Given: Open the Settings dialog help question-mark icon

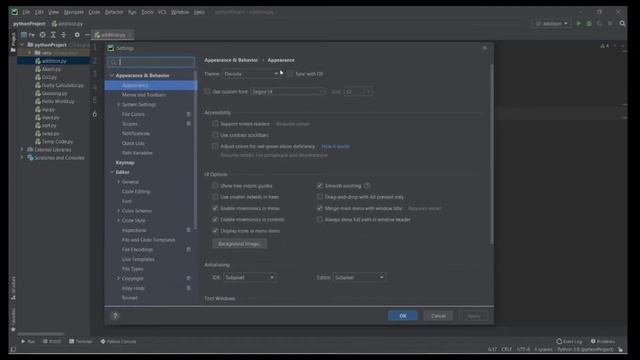Looking at the screenshot, I should (x=115, y=316).
